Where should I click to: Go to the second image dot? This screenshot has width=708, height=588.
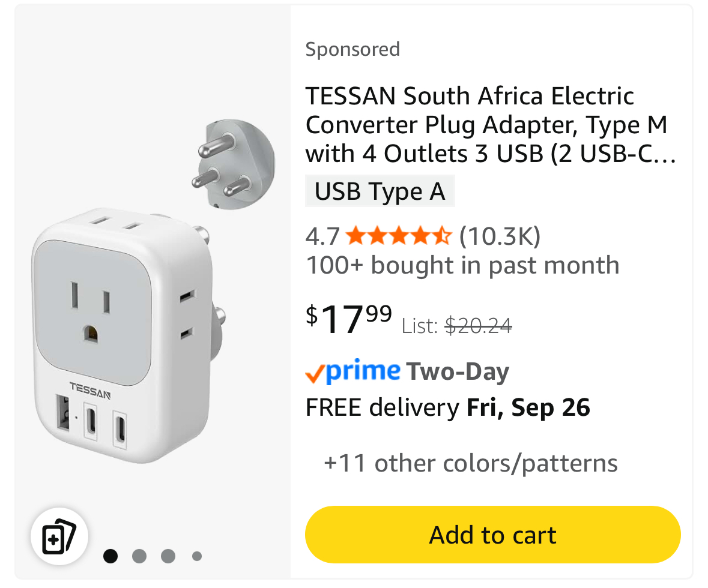point(139,556)
